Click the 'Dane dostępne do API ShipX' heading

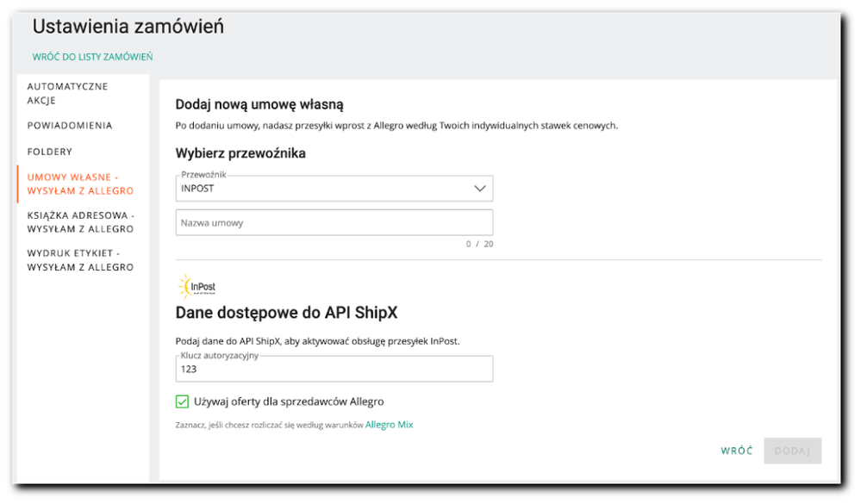coord(286,313)
